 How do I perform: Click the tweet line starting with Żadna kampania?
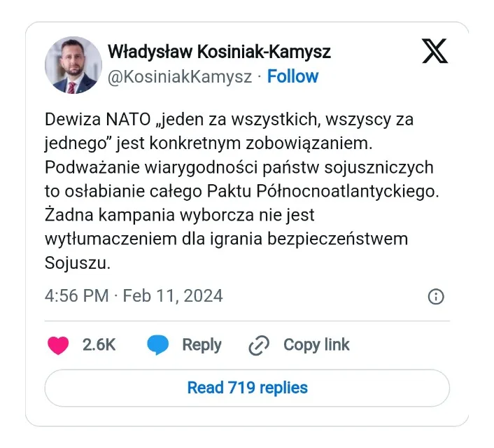pos(180,215)
